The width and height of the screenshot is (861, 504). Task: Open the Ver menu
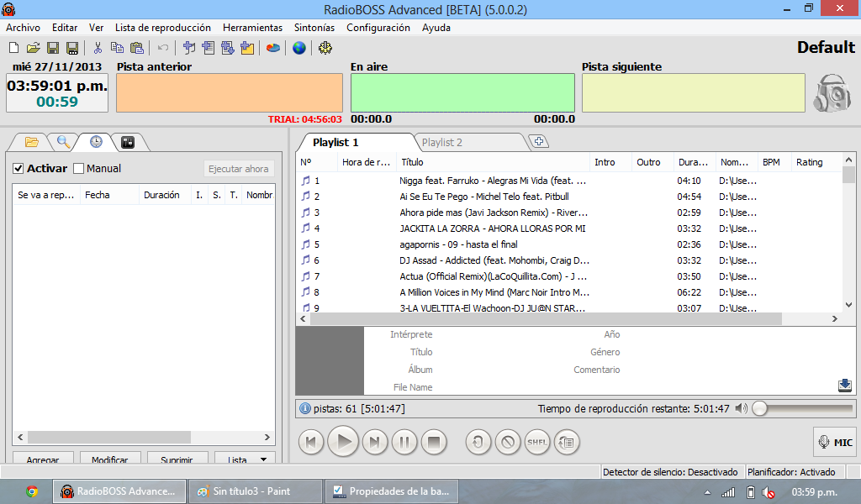coord(96,28)
